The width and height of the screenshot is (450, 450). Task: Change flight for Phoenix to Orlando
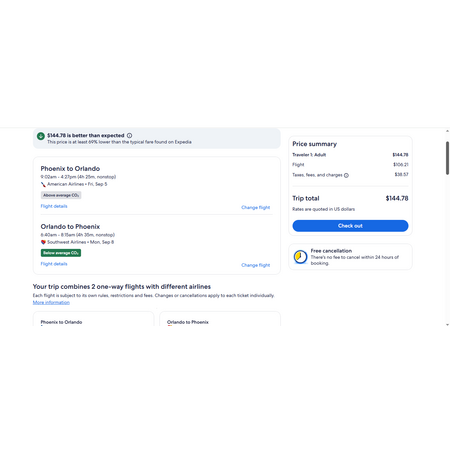tap(256, 207)
